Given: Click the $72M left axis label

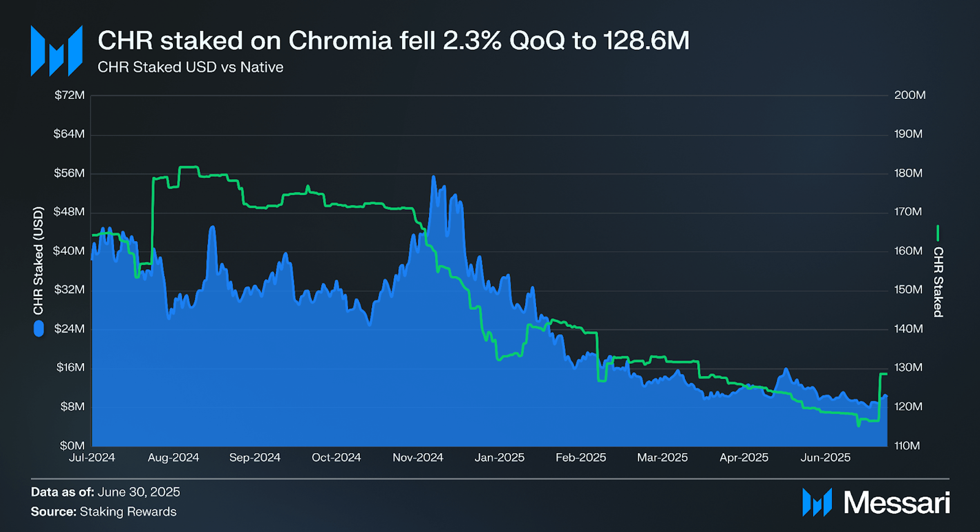Looking at the screenshot, I should (70, 95).
